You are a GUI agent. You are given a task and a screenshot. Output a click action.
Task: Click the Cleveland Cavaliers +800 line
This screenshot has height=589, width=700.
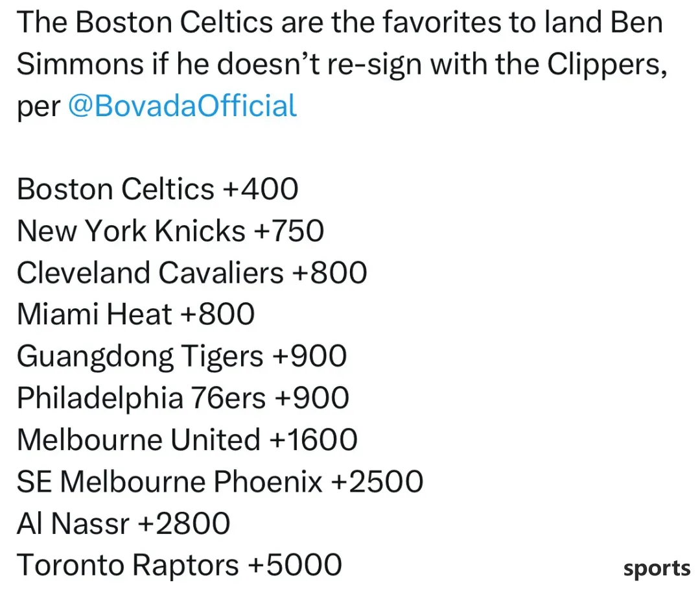click(x=192, y=272)
